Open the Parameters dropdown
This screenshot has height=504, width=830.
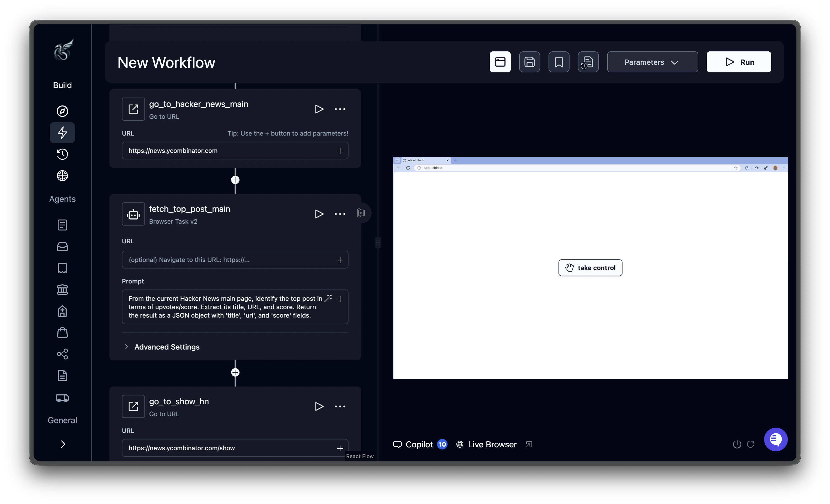652,62
